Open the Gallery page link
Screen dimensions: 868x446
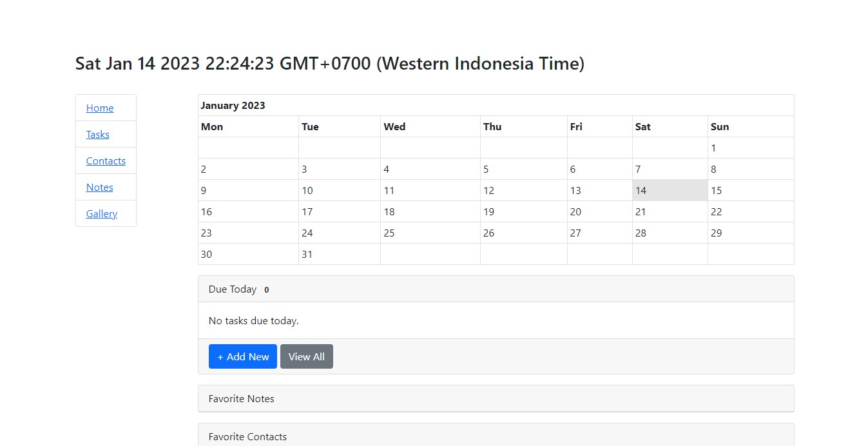pyautogui.click(x=102, y=214)
